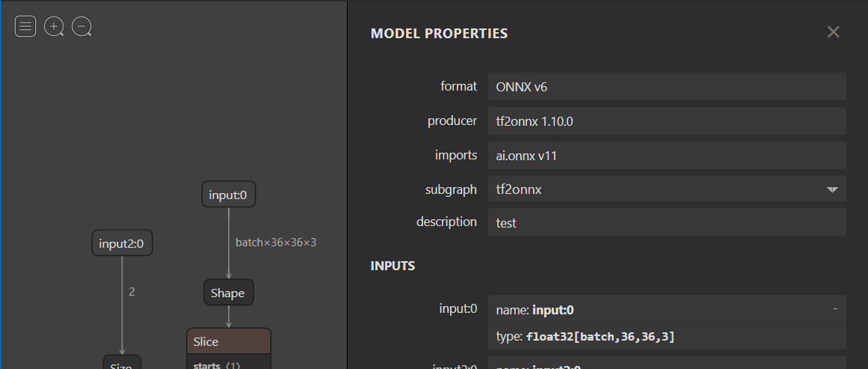The image size is (868, 369).
Task: Click the description field containing test
Action: [x=666, y=223]
